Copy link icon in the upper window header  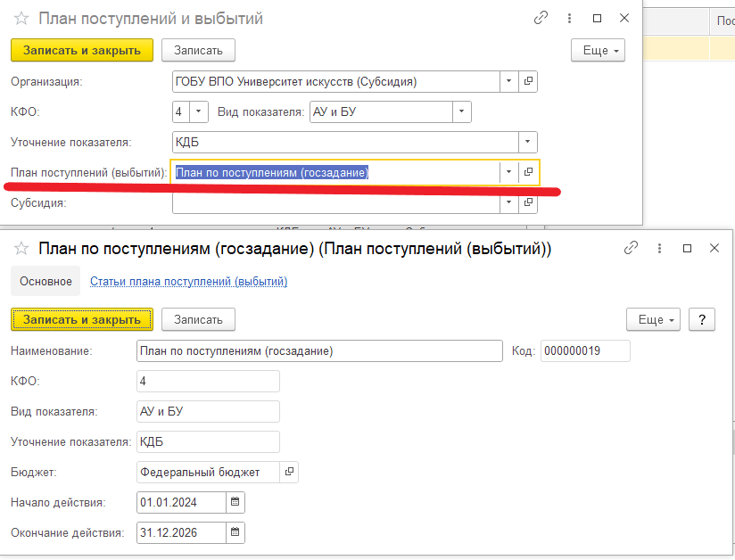click(x=541, y=18)
